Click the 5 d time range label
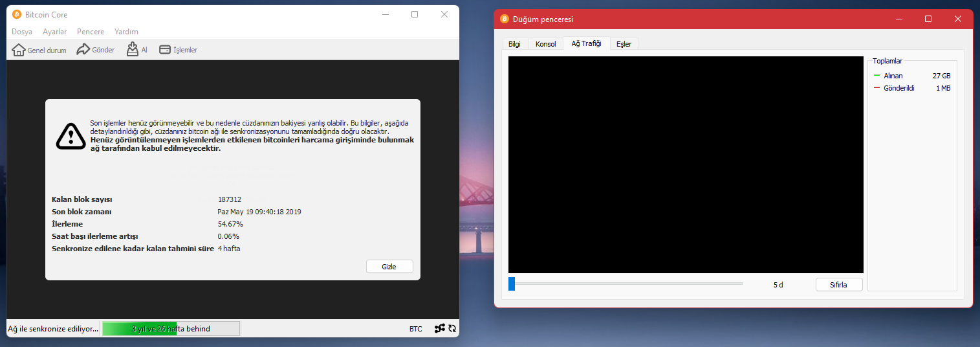The height and width of the screenshot is (347, 980). pos(778,285)
